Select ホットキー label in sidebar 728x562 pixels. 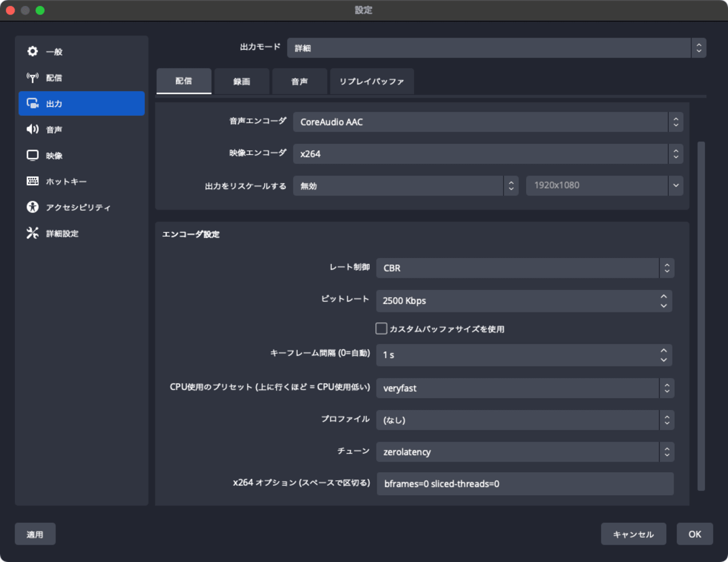[66, 182]
